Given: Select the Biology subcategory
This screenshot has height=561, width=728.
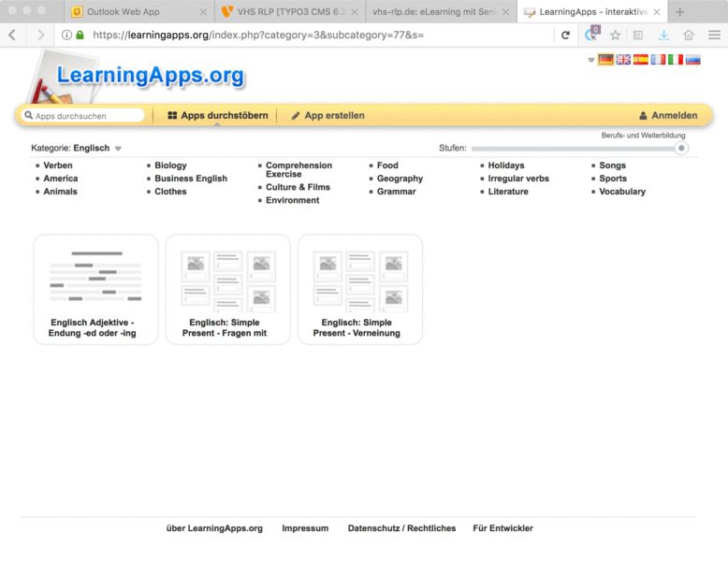Looking at the screenshot, I should coord(170,165).
